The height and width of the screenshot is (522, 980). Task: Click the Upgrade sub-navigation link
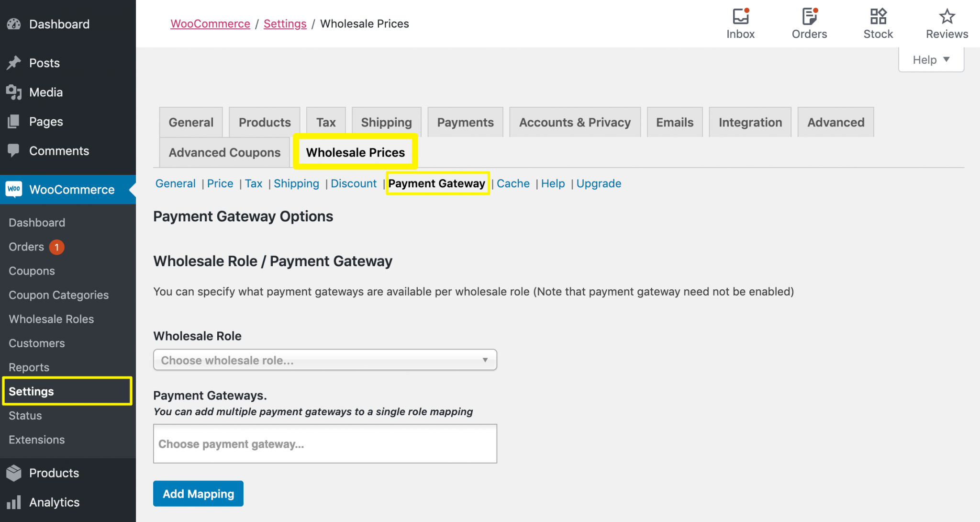tap(599, 183)
